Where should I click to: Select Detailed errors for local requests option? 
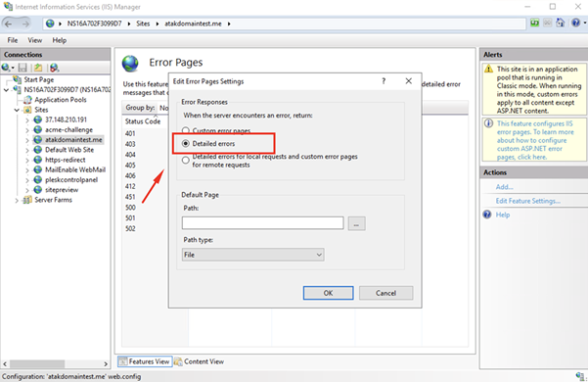[x=186, y=161]
